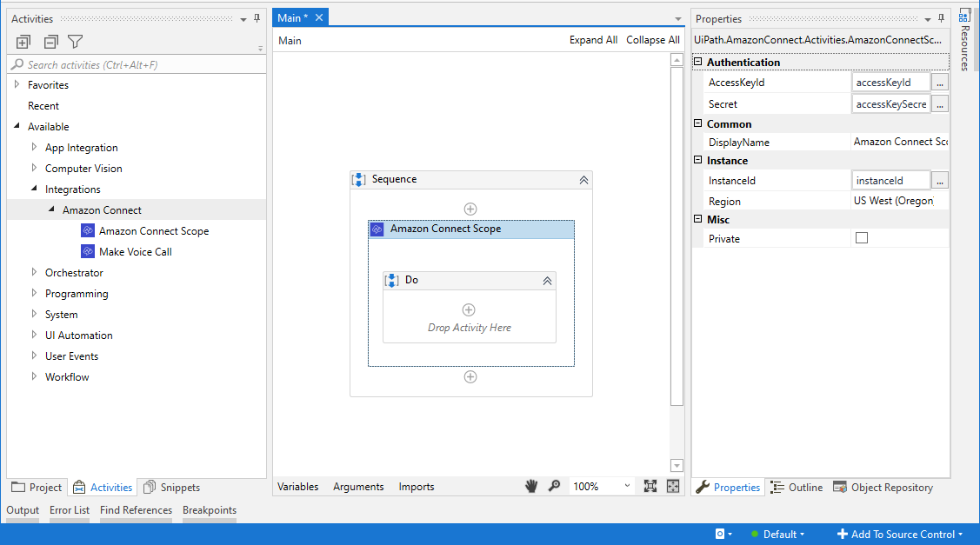Viewport: 980px width, 545px height.
Task: Collapse the Amazon Connect tree node
Action: click(x=52, y=209)
